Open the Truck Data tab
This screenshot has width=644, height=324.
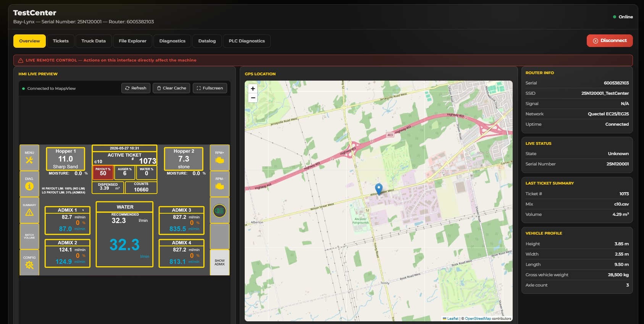coord(94,41)
